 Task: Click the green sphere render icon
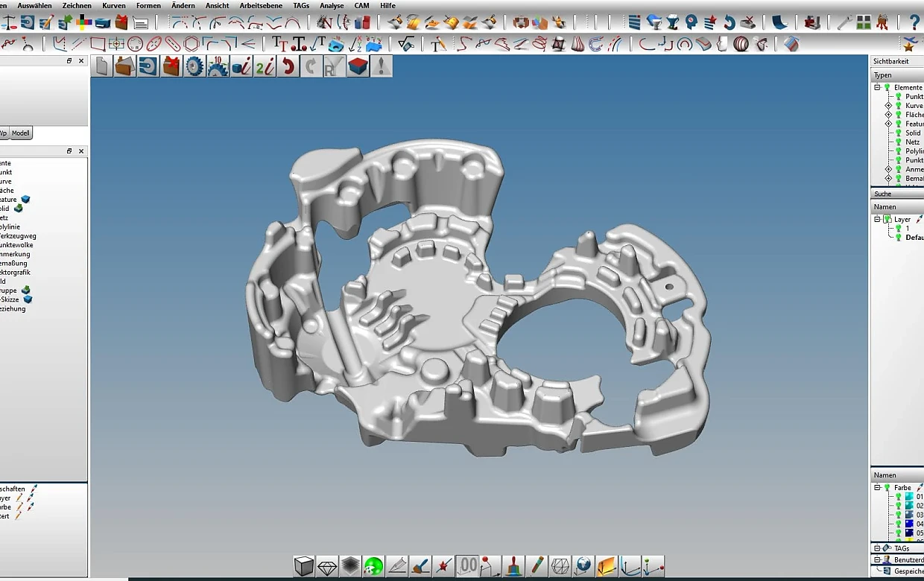point(373,566)
